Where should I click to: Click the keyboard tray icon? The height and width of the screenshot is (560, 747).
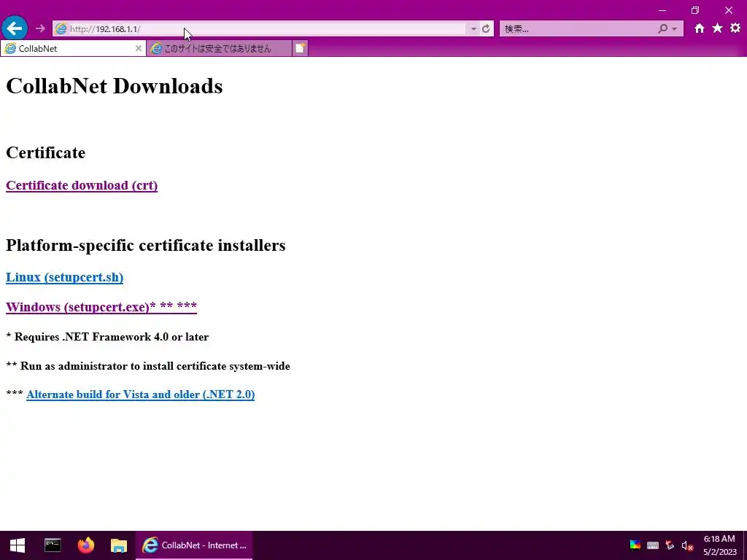coord(653,545)
